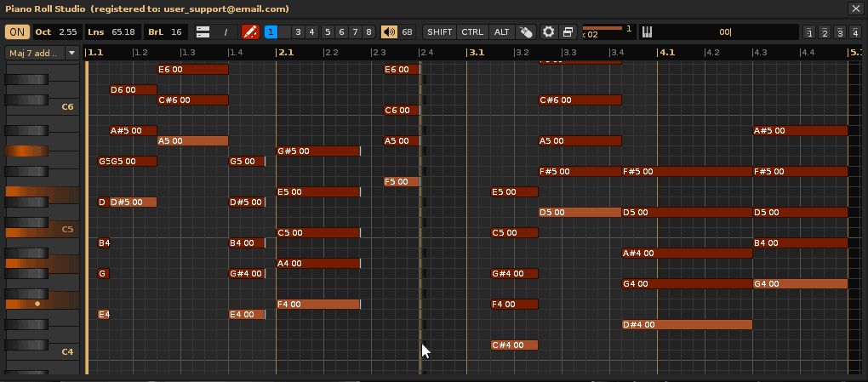868x382 pixels.
Task: Click the stacked rows layout icon
Action: click(x=203, y=32)
